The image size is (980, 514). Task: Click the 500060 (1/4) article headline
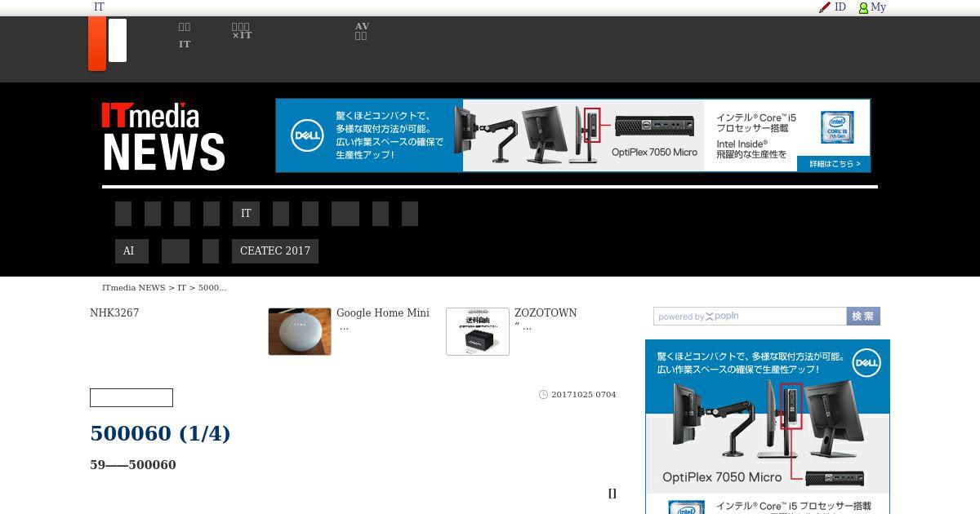tap(160, 433)
